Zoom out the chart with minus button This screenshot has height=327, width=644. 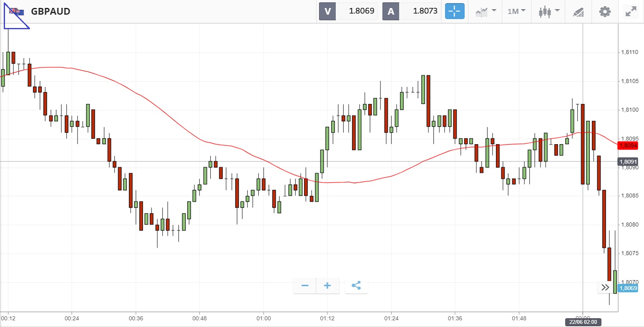[305, 286]
